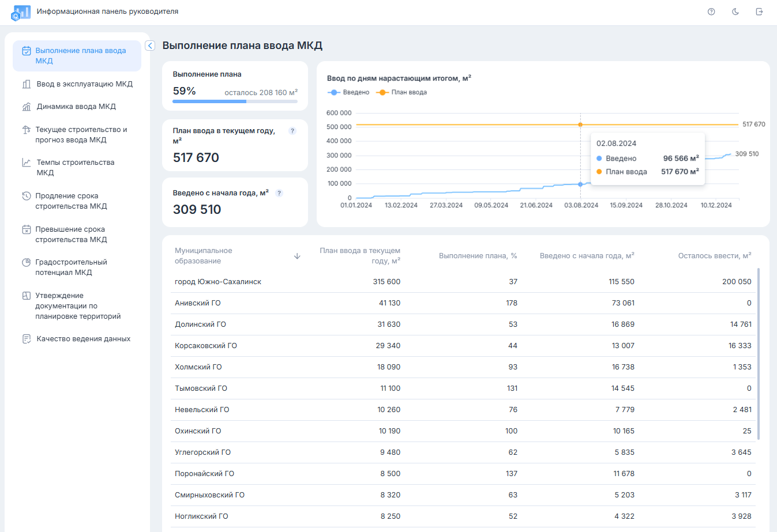Select row город Южно-Сахалинск
777x532 pixels.
(463, 282)
